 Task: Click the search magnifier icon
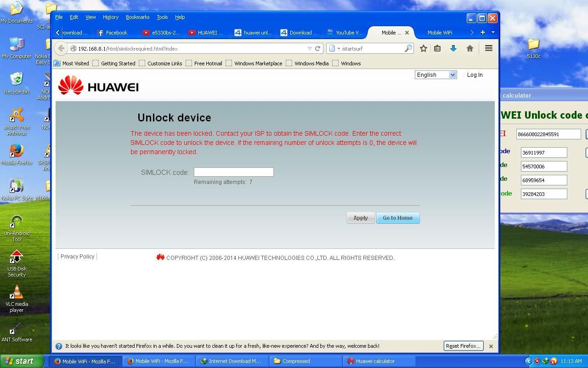(x=408, y=48)
